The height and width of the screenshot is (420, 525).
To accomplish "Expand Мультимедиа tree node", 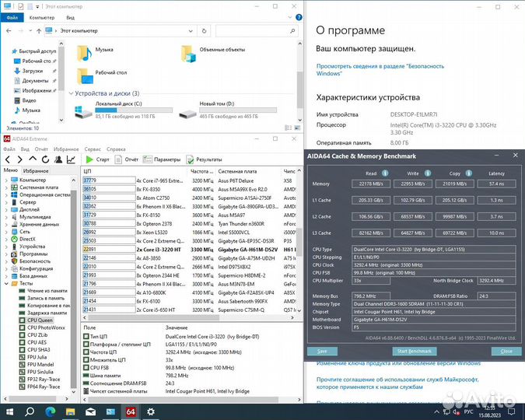I will click(6, 217).
